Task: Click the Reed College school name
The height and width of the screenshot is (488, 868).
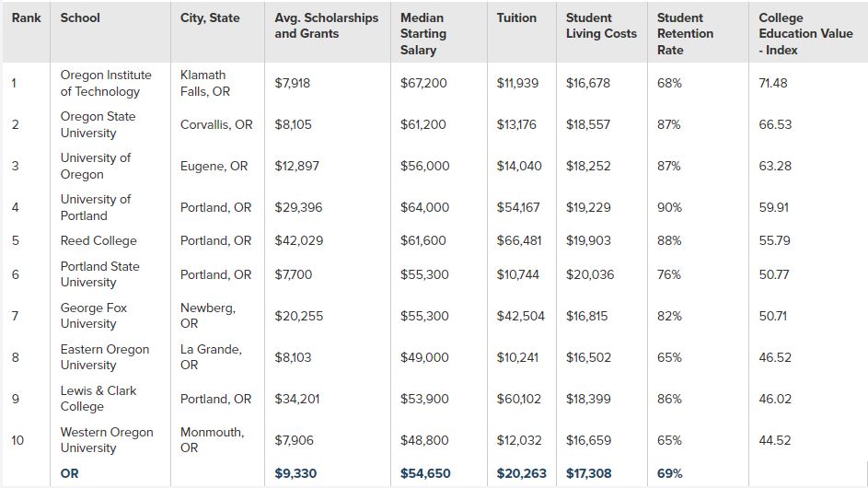Action: coord(98,240)
